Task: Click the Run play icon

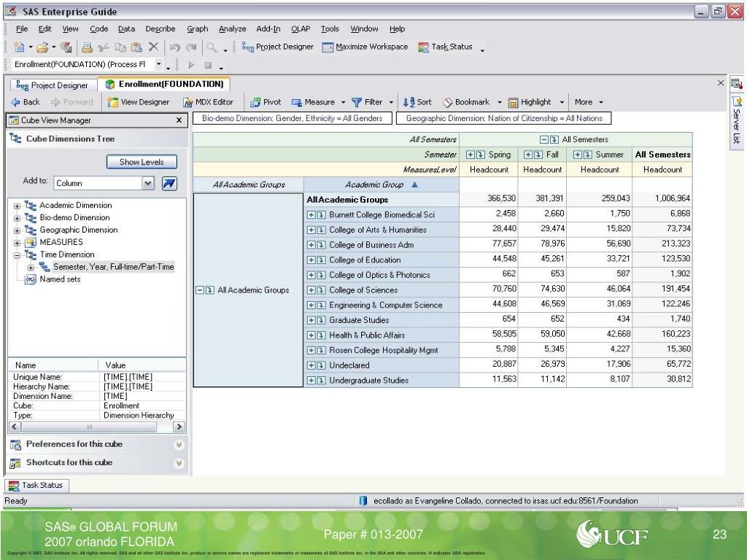Action: coord(192,65)
